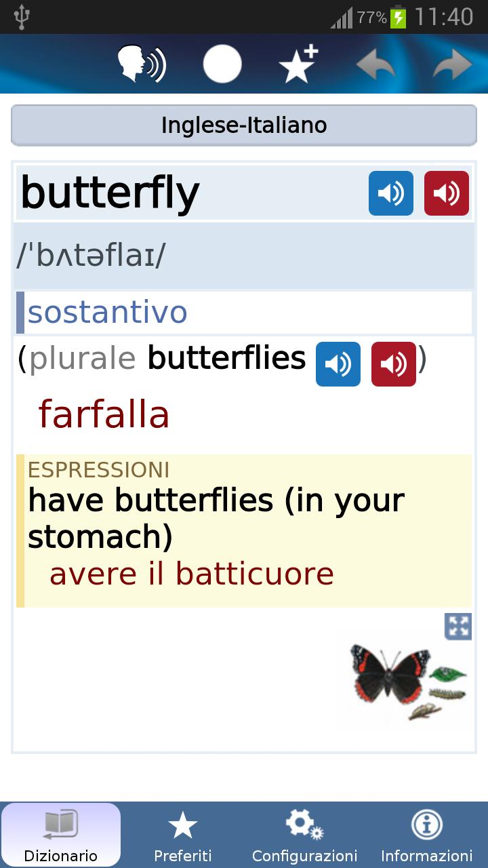Play red speaker pronunciation for butterflies
Screen dimensions: 488x868
point(394,364)
